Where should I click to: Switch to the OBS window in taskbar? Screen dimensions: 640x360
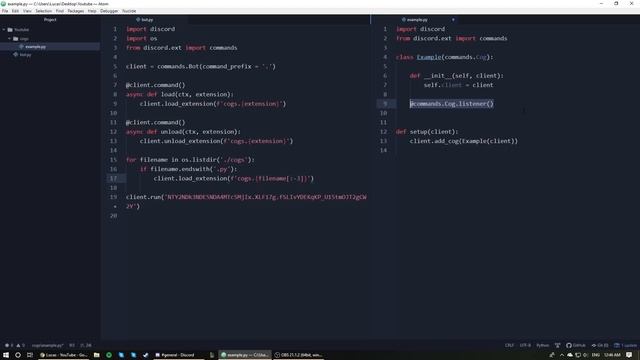pyautogui.click(x=299, y=355)
